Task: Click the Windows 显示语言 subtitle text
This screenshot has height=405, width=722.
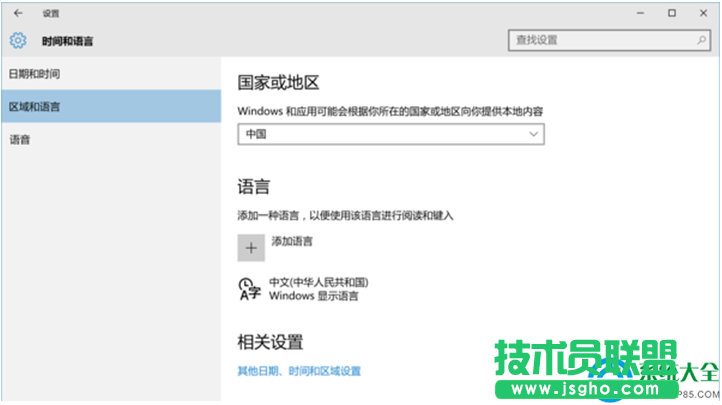Action: (313, 296)
